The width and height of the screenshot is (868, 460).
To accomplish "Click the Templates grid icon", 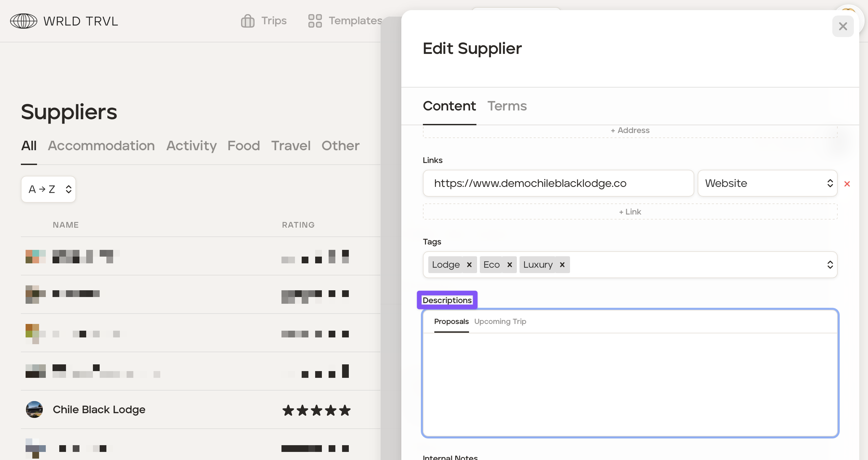I will point(315,21).
